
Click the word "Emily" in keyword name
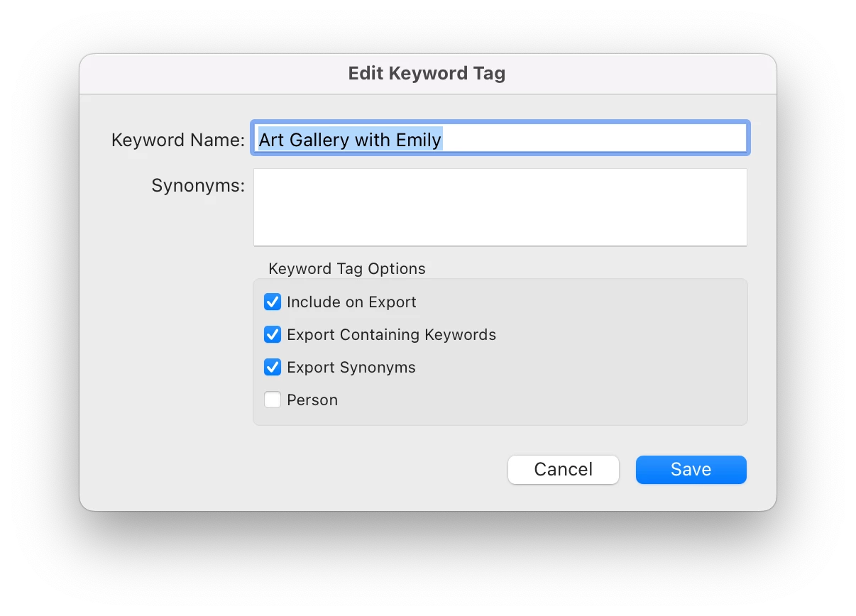[419, 140]
